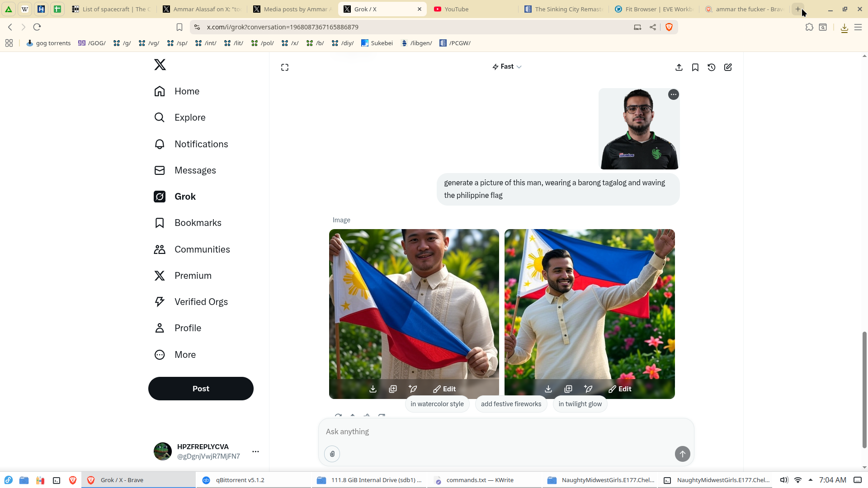Switch to The Sinking City Remastered tab

tap(564, 9)
